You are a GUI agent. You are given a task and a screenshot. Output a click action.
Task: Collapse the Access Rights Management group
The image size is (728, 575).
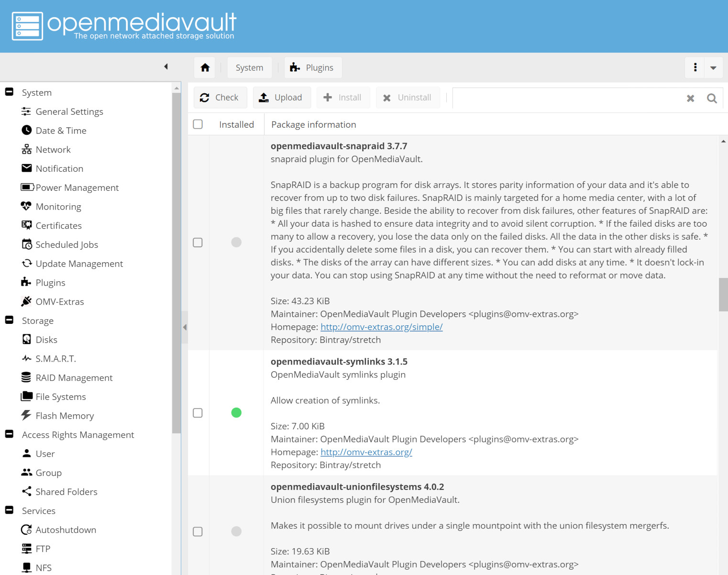tap(9, 434)
